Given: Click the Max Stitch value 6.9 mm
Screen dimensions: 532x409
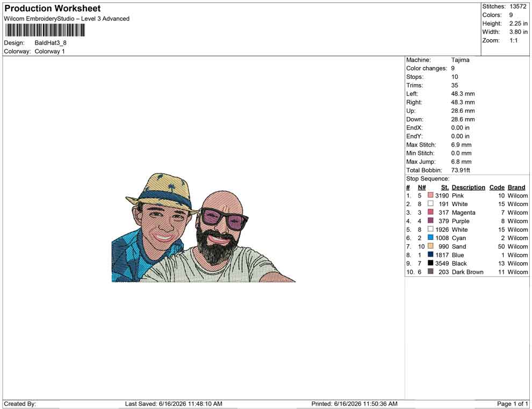Looking at the screenshot, I should point(462,145).
